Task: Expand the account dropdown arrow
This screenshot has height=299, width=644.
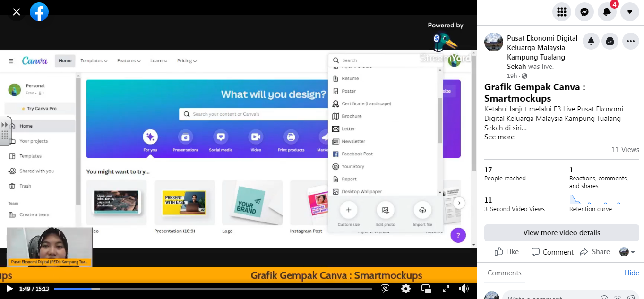Action: [630, 12]
